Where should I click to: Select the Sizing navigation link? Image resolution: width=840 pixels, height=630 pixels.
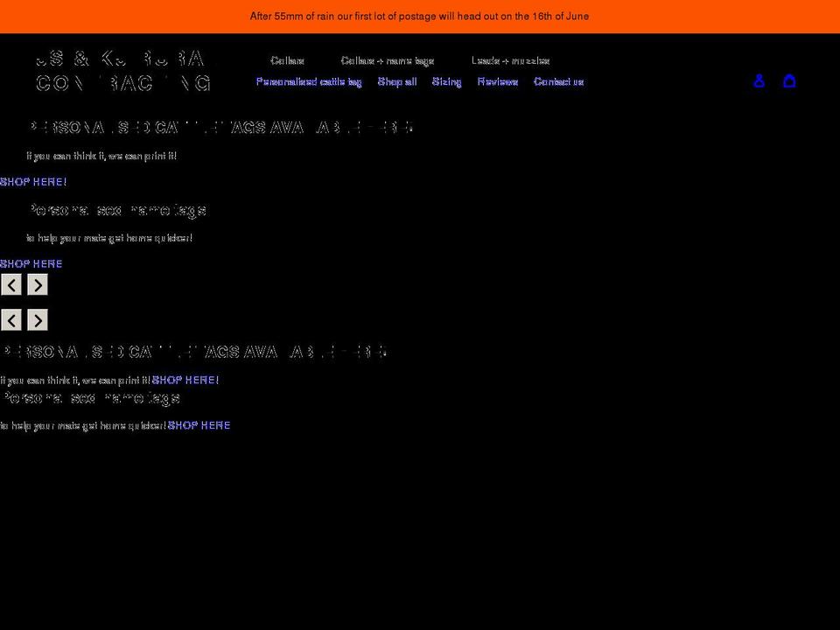446,81
